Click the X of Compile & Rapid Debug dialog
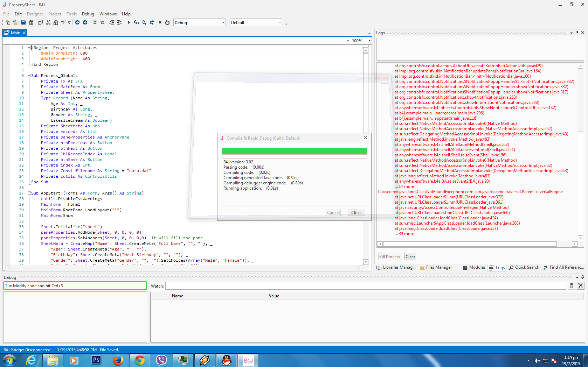Image resolution: width=588 pixels, height=367 pixels. coord(366,137)
